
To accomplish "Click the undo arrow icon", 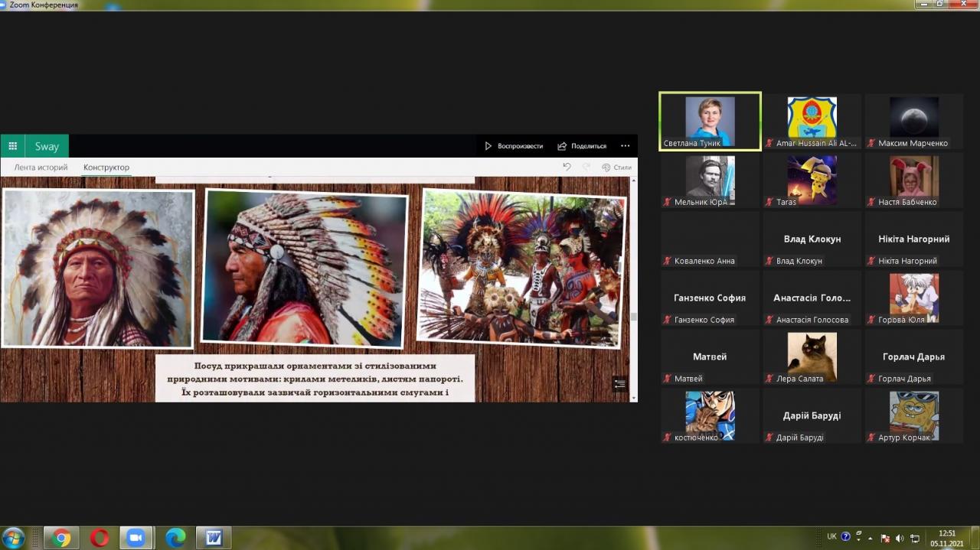I will pyautogui.click(x=567, y=167).
